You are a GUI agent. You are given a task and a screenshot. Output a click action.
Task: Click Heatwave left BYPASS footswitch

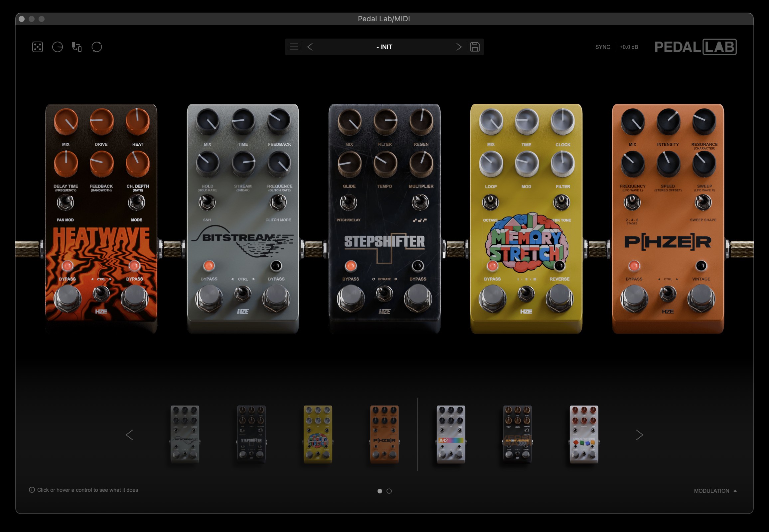68,298
